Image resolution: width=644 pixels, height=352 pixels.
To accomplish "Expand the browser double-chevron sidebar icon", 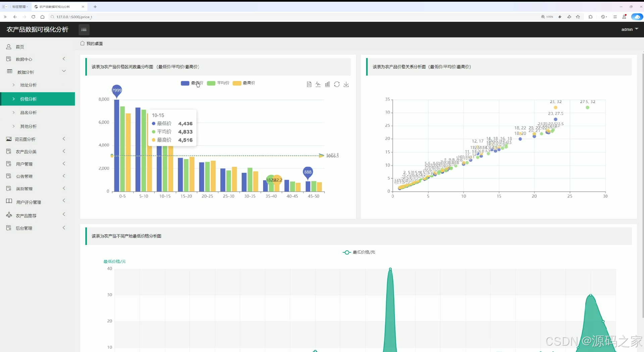I will tap(5, 17).
